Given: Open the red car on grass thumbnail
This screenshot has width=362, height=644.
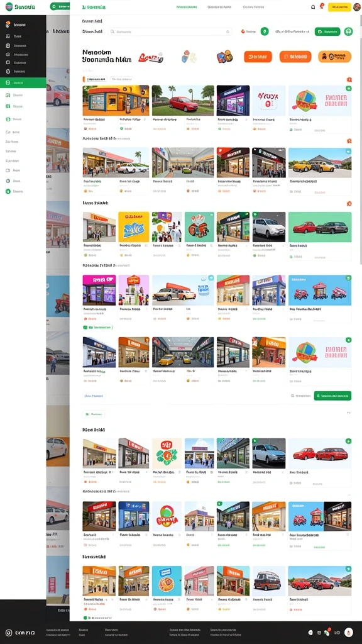Looking at the screenshot, I should [183, 101].
